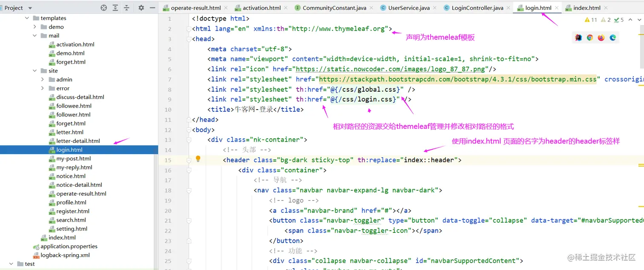Click the Select Opened File locate icon

pos(103,8)
